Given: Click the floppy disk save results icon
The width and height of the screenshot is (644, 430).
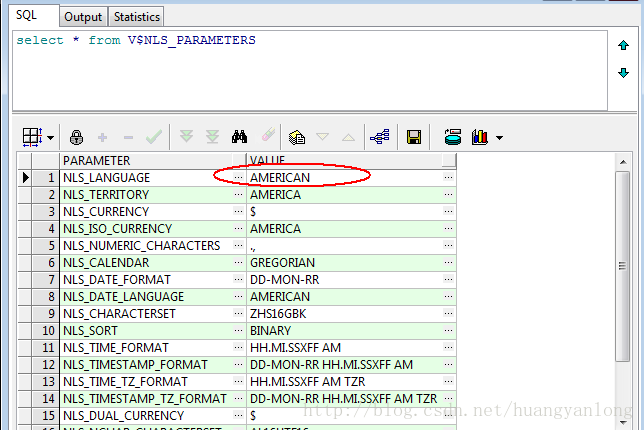Looking at the screenshot, I should pyautogui.click(x=414, y=137).
